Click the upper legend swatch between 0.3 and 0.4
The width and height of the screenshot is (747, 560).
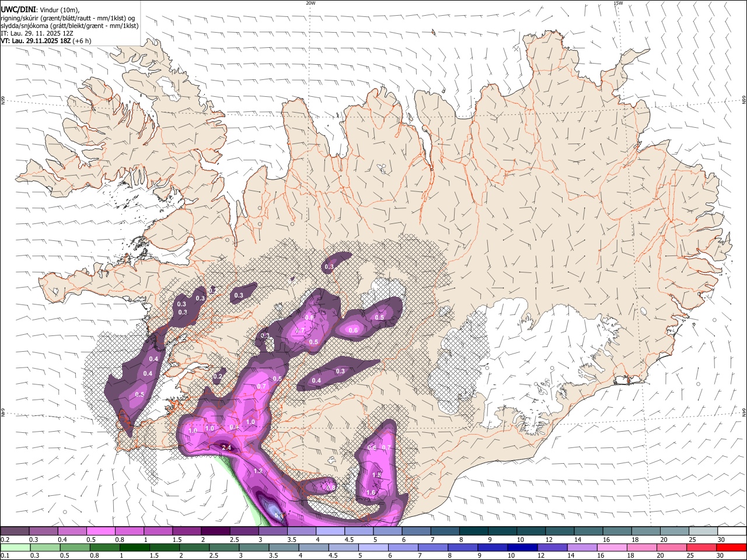pos(43,531)
